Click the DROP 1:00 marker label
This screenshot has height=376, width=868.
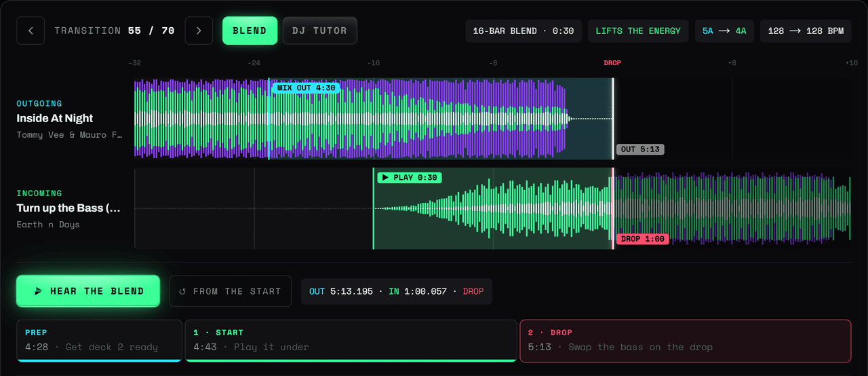643,239
